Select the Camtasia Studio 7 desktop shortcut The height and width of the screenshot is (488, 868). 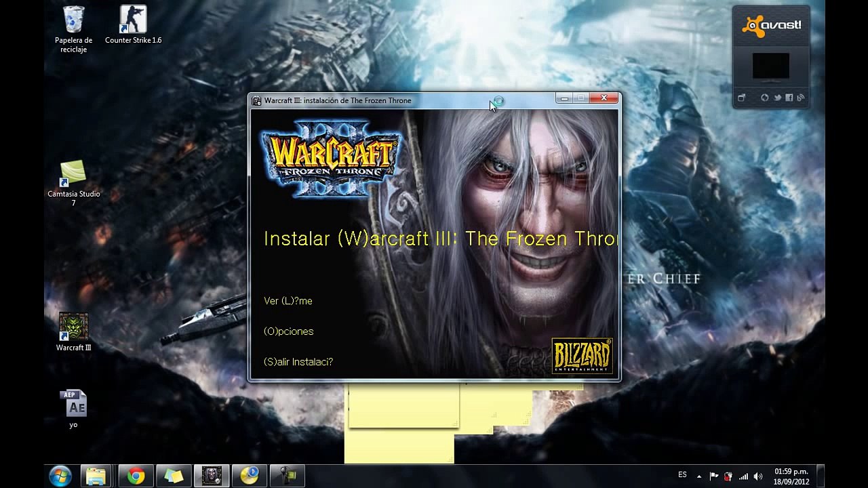pos(73,183)
